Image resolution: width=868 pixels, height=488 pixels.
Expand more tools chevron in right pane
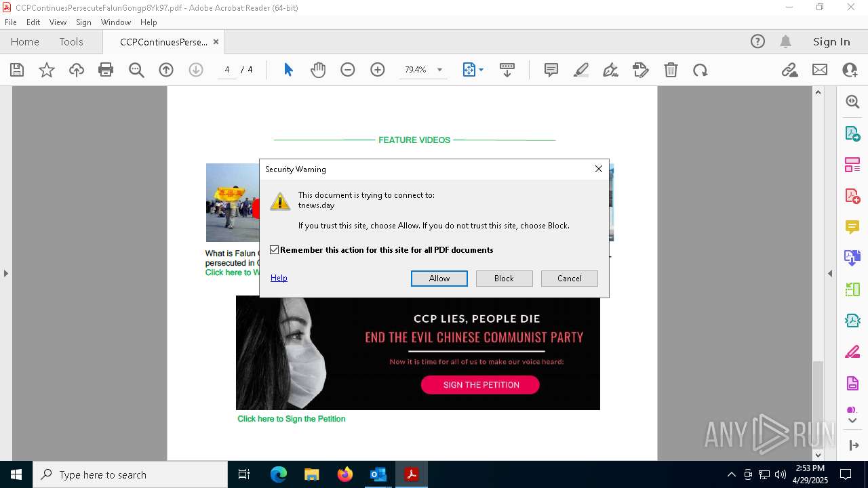pos(852,420)
